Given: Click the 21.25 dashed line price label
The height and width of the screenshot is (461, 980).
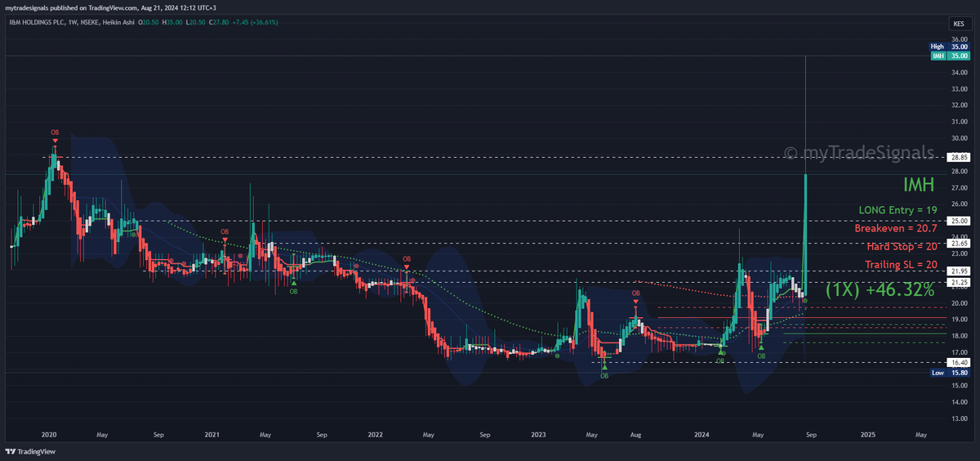Looking at the screenshot, I should (x=958, y=282).
